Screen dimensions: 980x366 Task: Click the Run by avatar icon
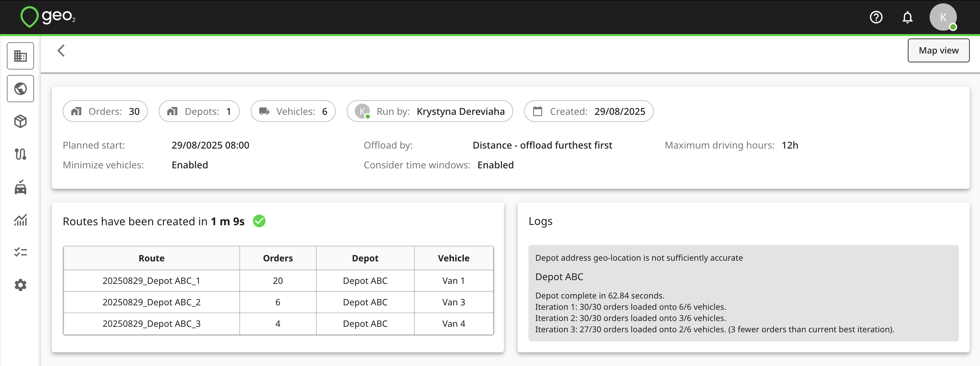[362, 111]
